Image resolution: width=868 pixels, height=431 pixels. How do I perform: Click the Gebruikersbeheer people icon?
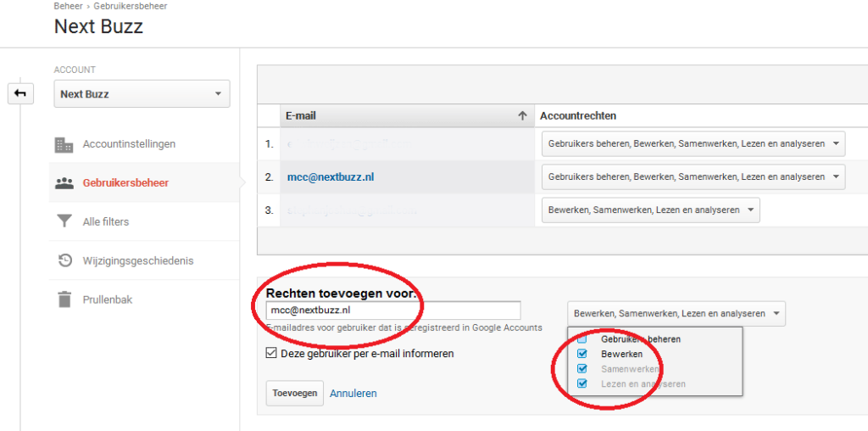pos(64,183)
